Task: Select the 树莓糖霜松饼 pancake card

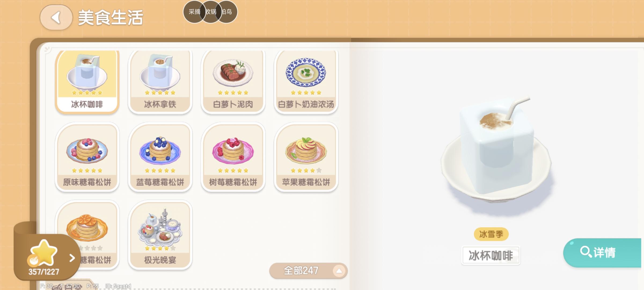Action: [x=233, y=157]
